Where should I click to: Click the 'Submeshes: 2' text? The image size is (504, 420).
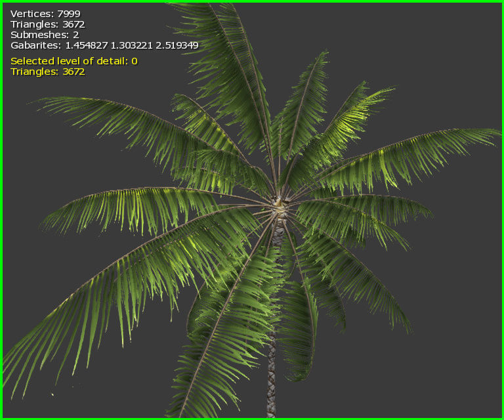tap(45, 35)
